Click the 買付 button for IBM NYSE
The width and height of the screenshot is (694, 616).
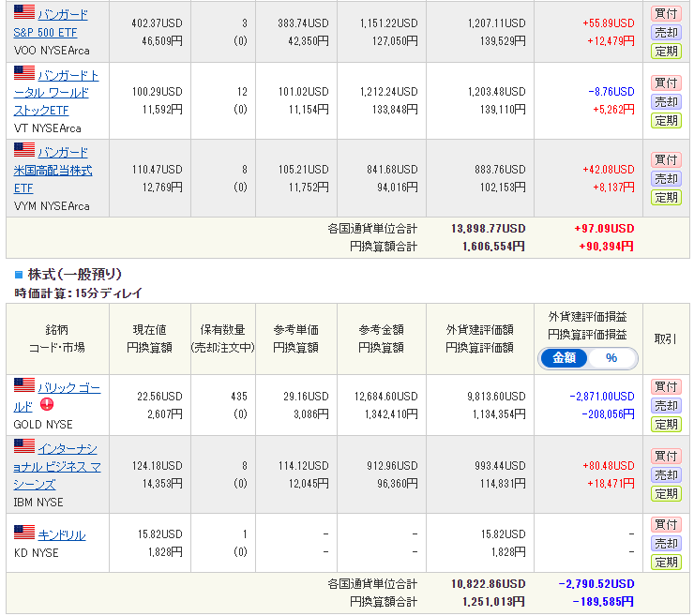(666, 456)
